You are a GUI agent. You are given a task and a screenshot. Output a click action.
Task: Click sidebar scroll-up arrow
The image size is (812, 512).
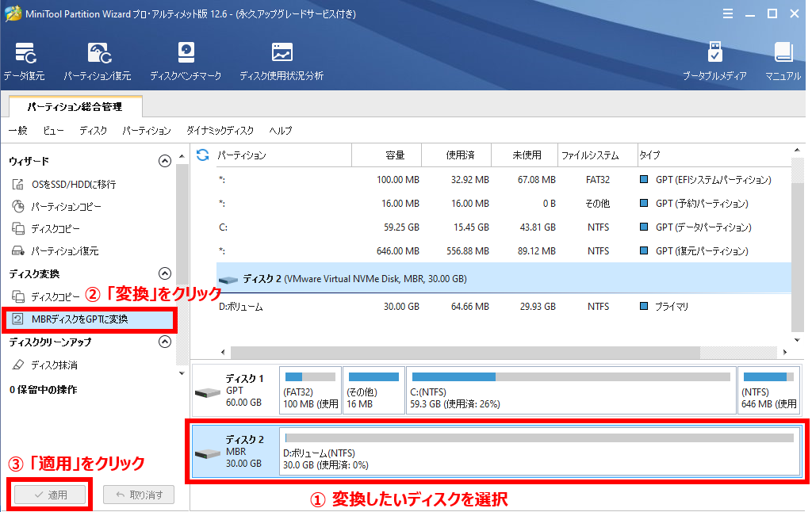[x=182, y=156]
